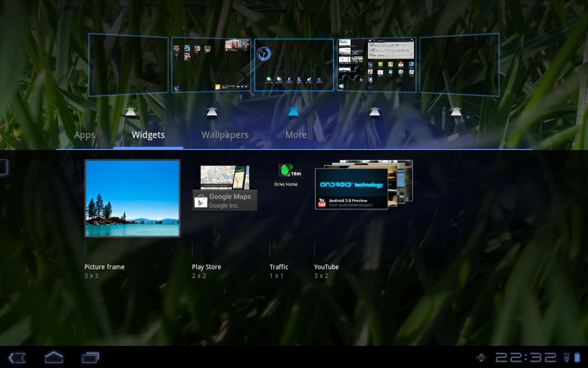Tap the green traffic light icon on Traffic widget

click(x=284, y=170)
